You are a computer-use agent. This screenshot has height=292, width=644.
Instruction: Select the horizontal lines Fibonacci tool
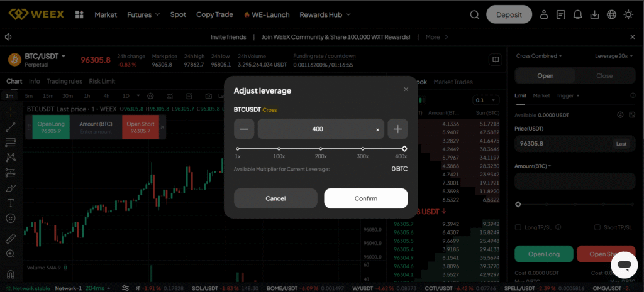coord(11,143)
